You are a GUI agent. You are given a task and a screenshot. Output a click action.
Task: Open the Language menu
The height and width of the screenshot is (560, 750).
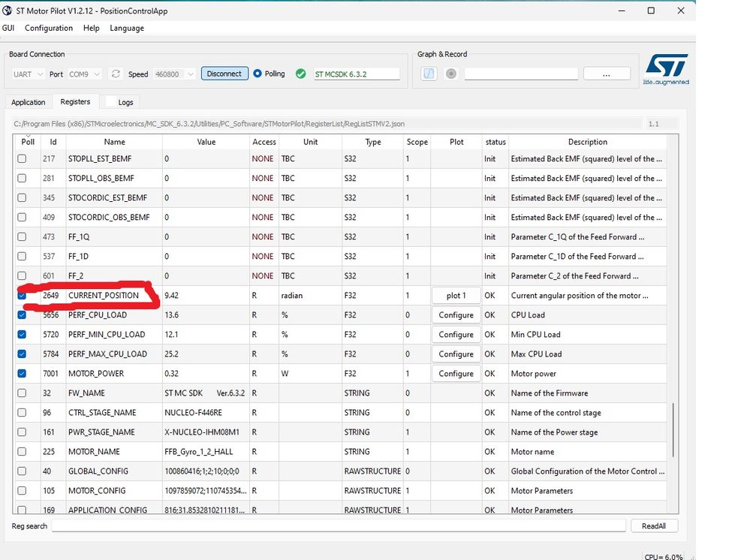pos(127,28)
